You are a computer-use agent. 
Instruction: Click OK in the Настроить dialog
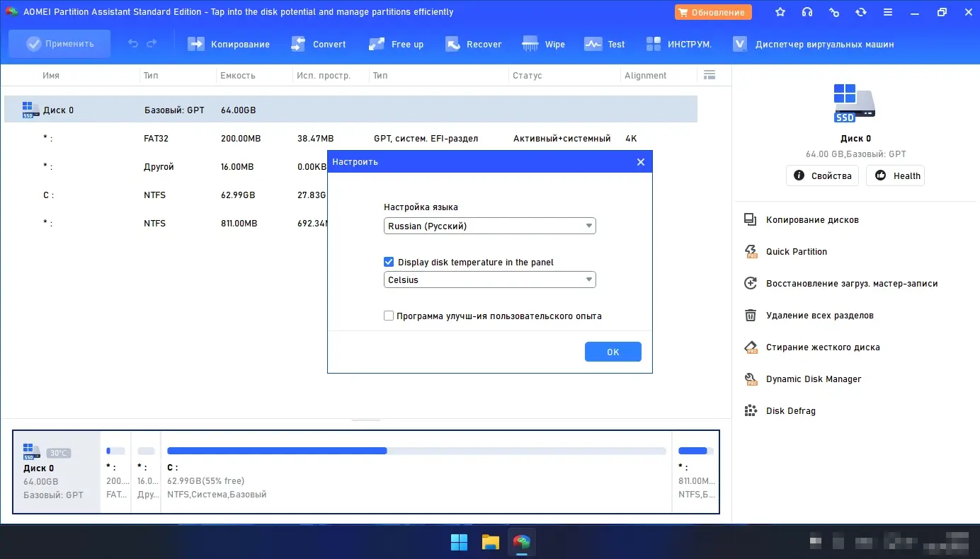[x=613, y=352]
